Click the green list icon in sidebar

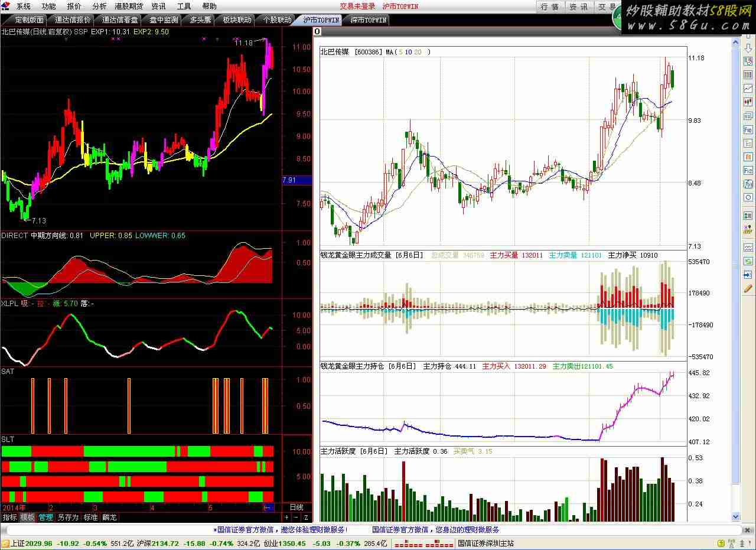(748, 216)
